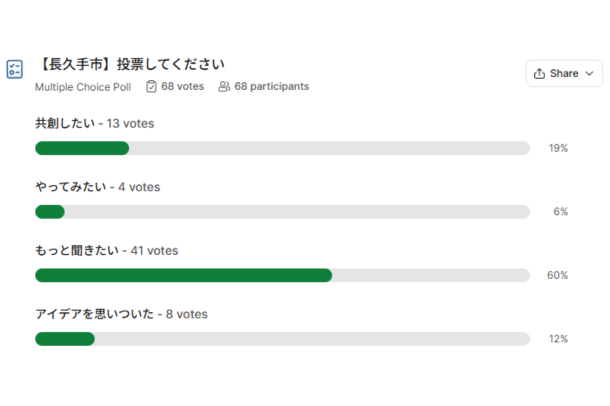Click the share upload arrow icon
The image size is (610, 406).
tap(539, 74)
